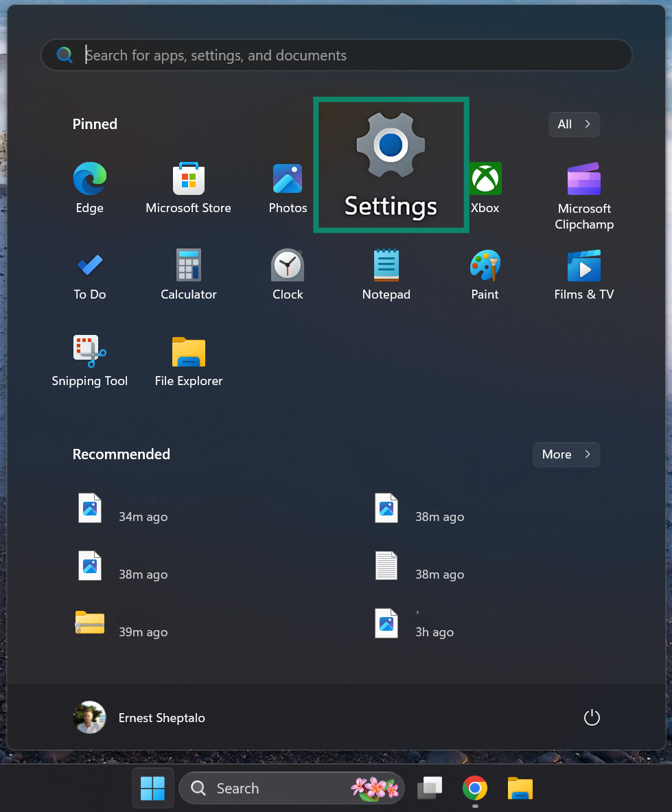Expand the All apps list
The height and width of the screenshot is (812, 672).
coord(574,124)
